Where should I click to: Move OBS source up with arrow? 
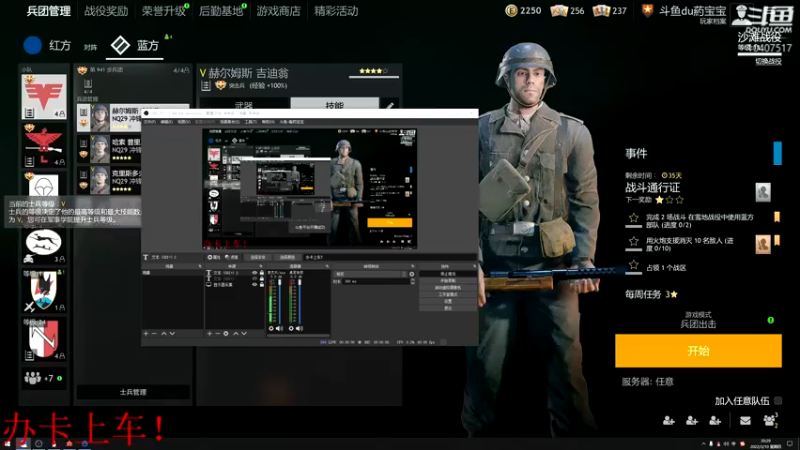[x=236, y=333]
